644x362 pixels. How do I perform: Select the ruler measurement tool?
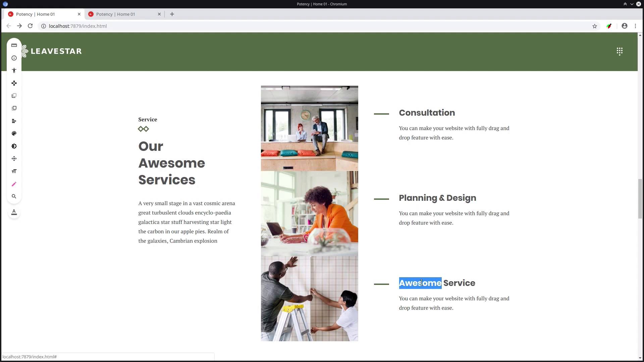[x=14, y=45]
